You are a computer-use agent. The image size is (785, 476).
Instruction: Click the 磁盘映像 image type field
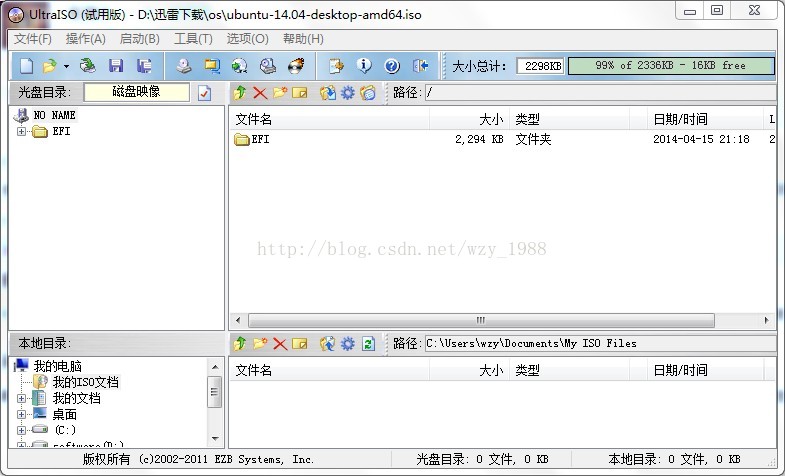pyautogui.click(x=137, y=92)
